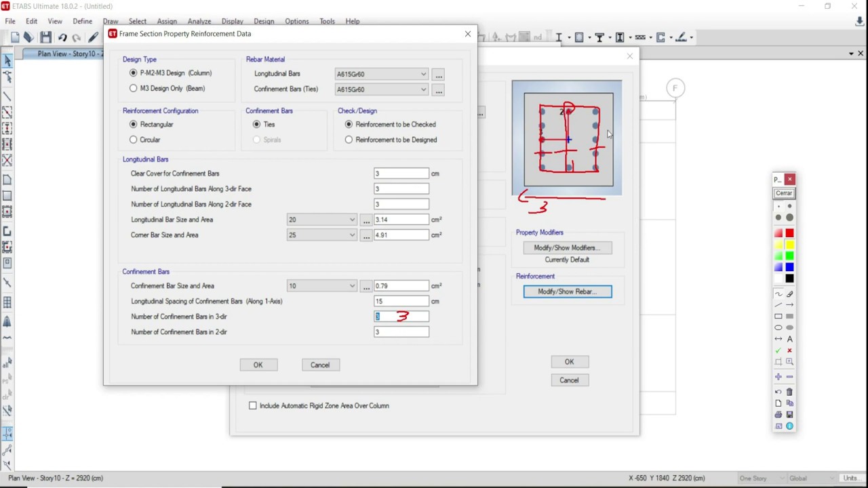Open the Longitudinal Bars material dropdown

[381, 74]
